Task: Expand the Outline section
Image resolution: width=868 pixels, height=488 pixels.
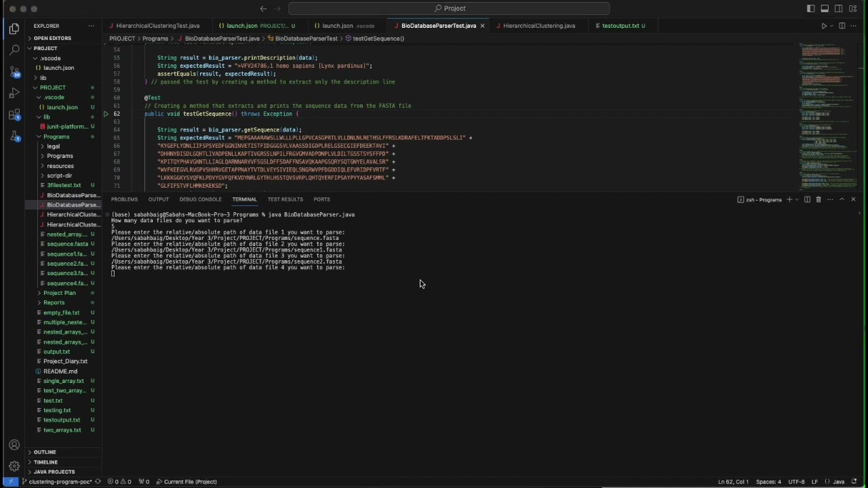Action: [x=45, y=452]
